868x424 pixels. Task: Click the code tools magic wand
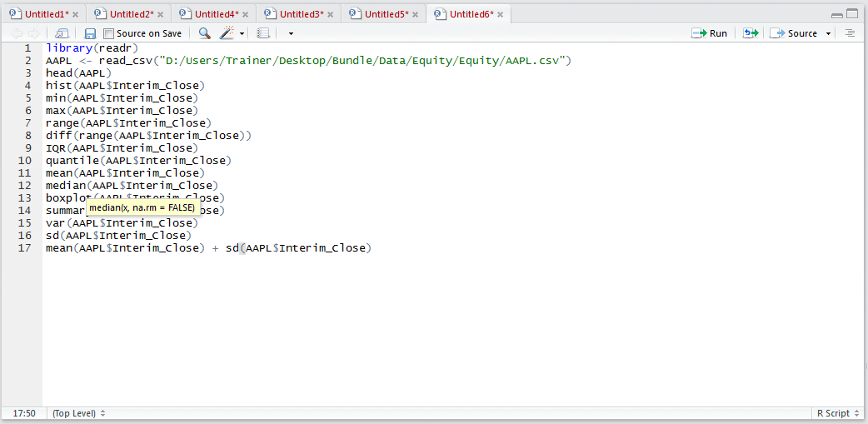227,34
